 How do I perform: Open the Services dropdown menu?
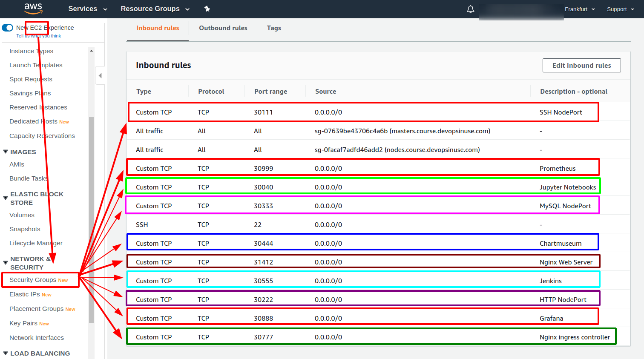88,9
